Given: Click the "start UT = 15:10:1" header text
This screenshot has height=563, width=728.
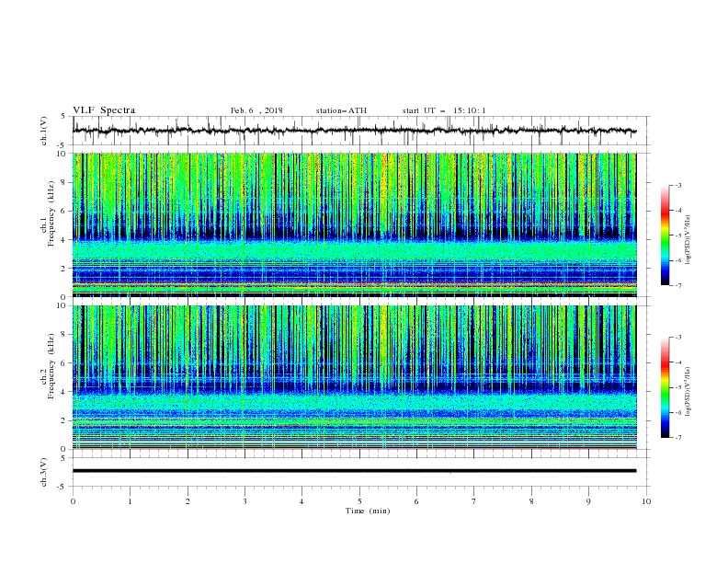Looking at the screenshot, I should (x=444, y=110).
